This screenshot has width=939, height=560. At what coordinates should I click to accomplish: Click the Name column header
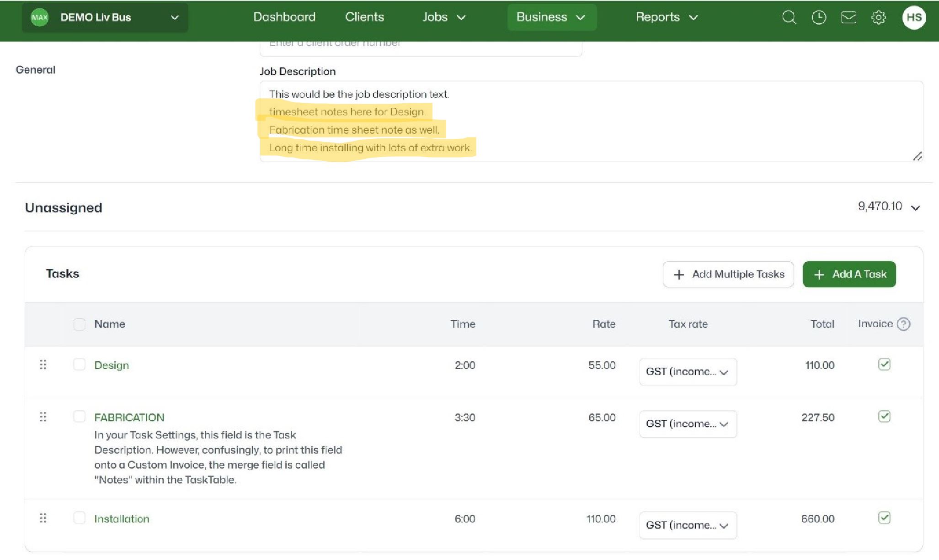(x=110, y=324)
